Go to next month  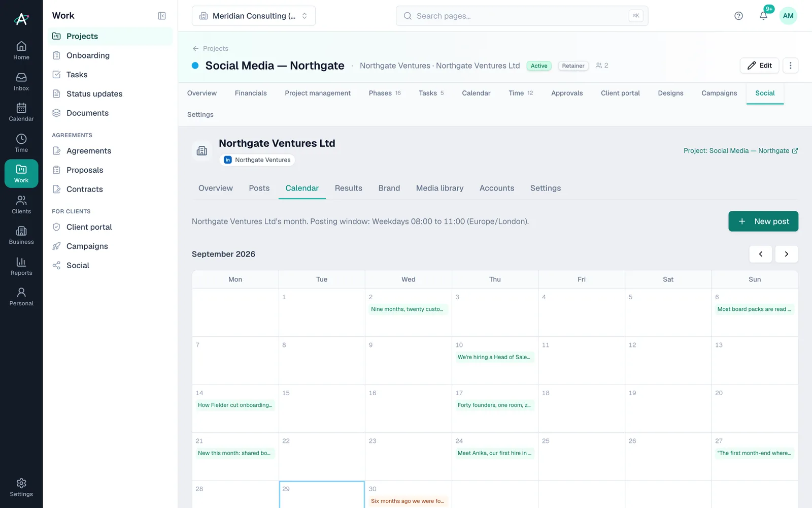pos(787,254)
